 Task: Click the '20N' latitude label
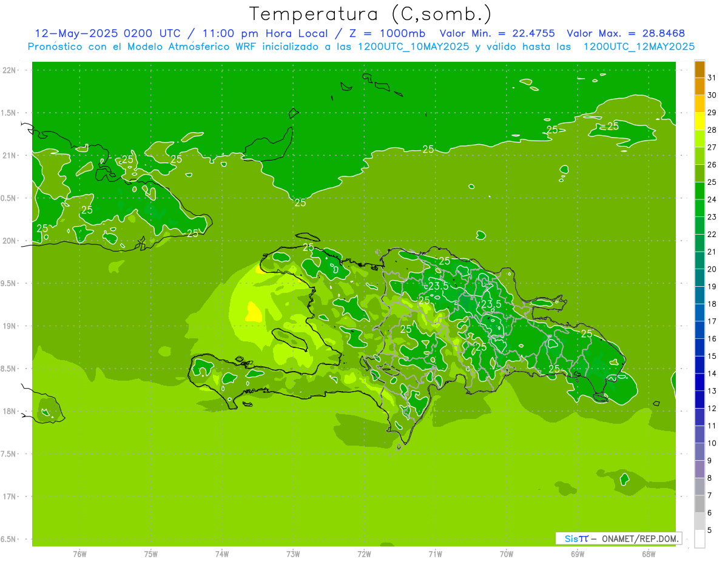coord(10,241)
